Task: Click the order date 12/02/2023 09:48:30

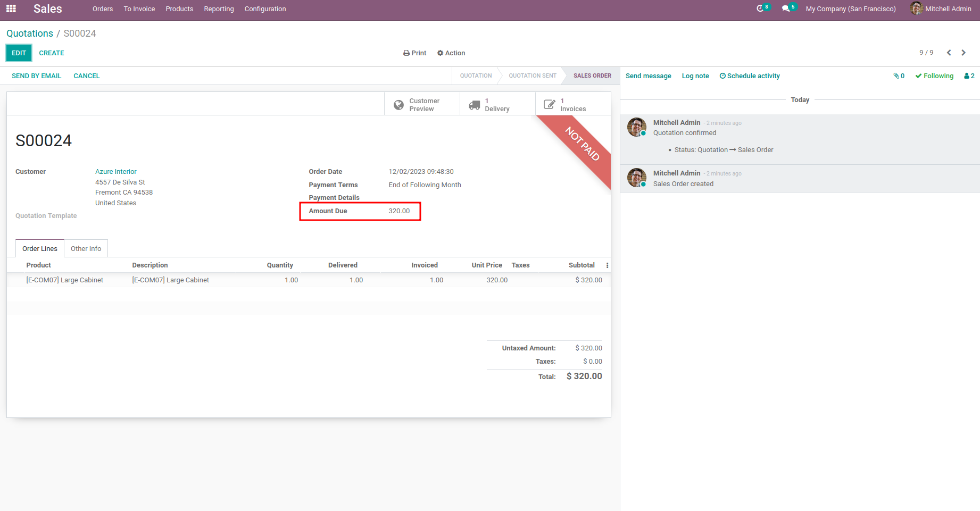Action: pos(421,172)
